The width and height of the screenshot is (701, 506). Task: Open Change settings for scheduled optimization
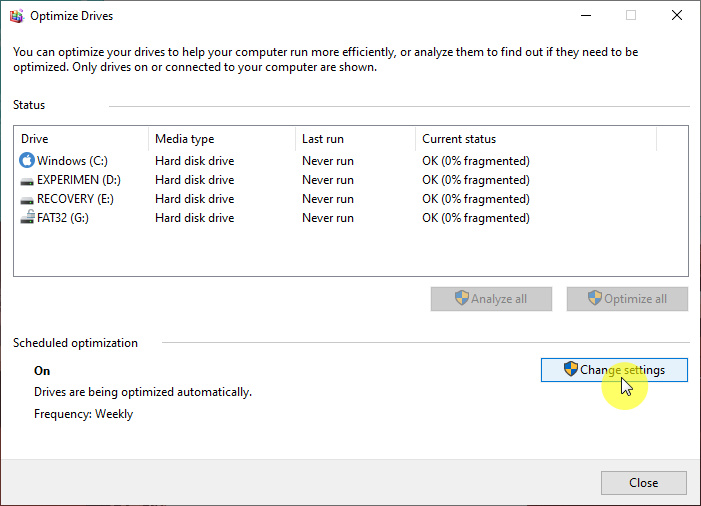[x=614, y=370]
